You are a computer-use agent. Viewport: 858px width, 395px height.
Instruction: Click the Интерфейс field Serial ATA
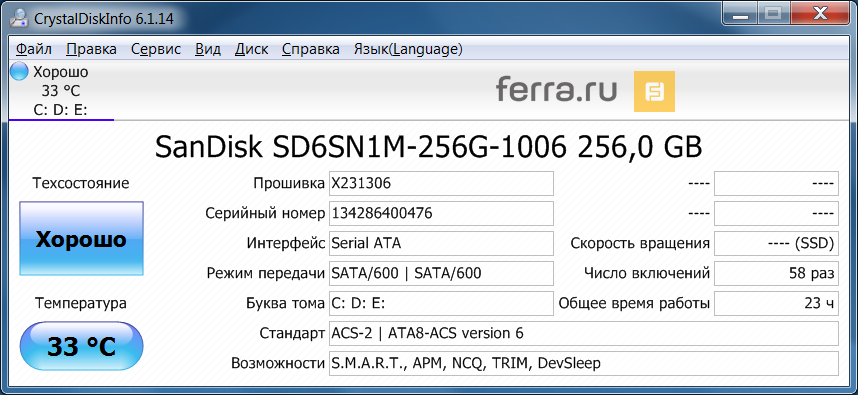point(441,243)
